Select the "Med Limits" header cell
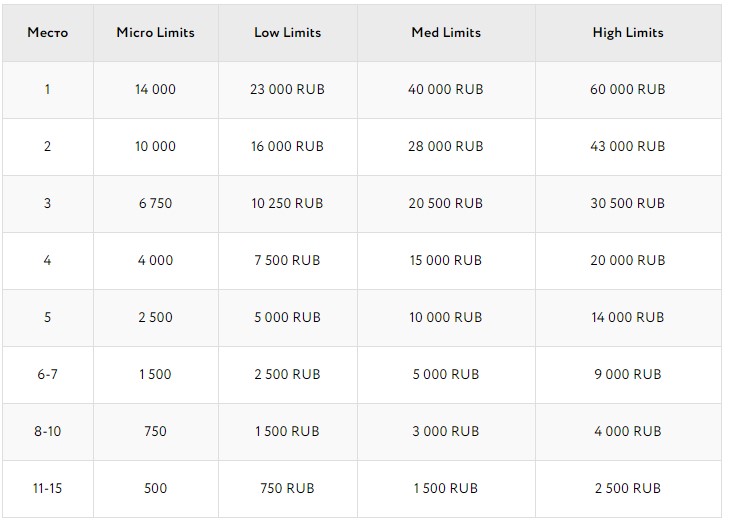The width and height of the screenshot is (730, 526). (x=446, y=32)
